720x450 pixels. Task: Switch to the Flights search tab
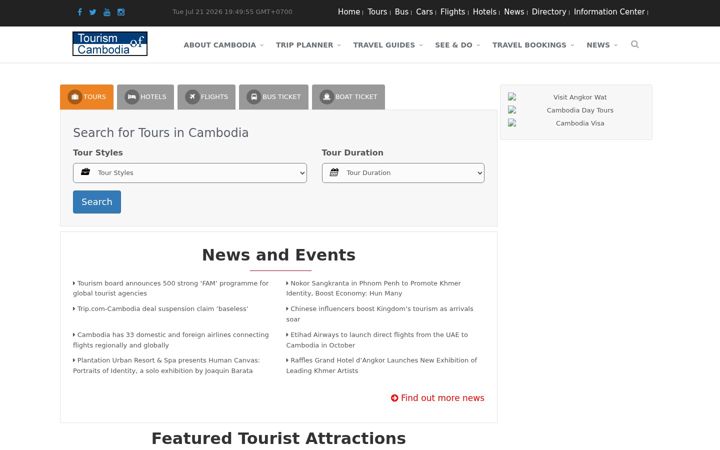coord(207,97)
